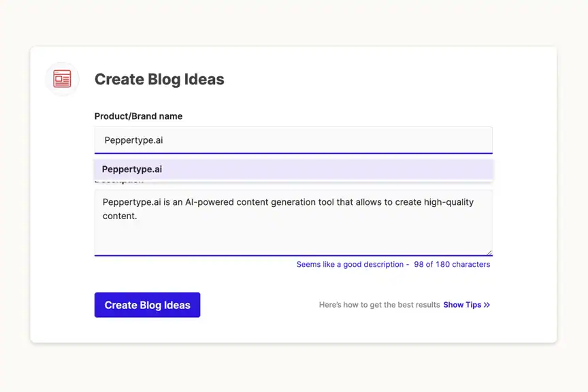Open the Show Tips link
Image resolution: width=588 pixels, height=392 pixels.
[462, 306]
